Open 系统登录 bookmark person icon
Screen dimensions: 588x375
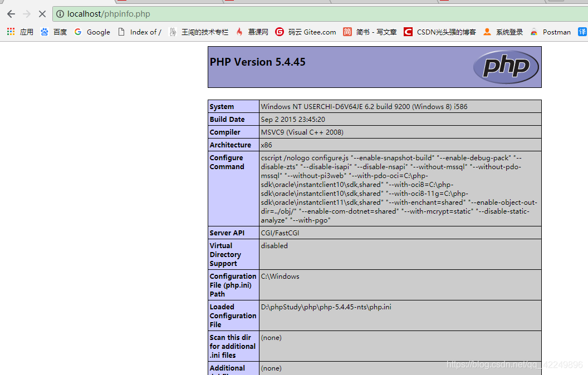(487, 32)
